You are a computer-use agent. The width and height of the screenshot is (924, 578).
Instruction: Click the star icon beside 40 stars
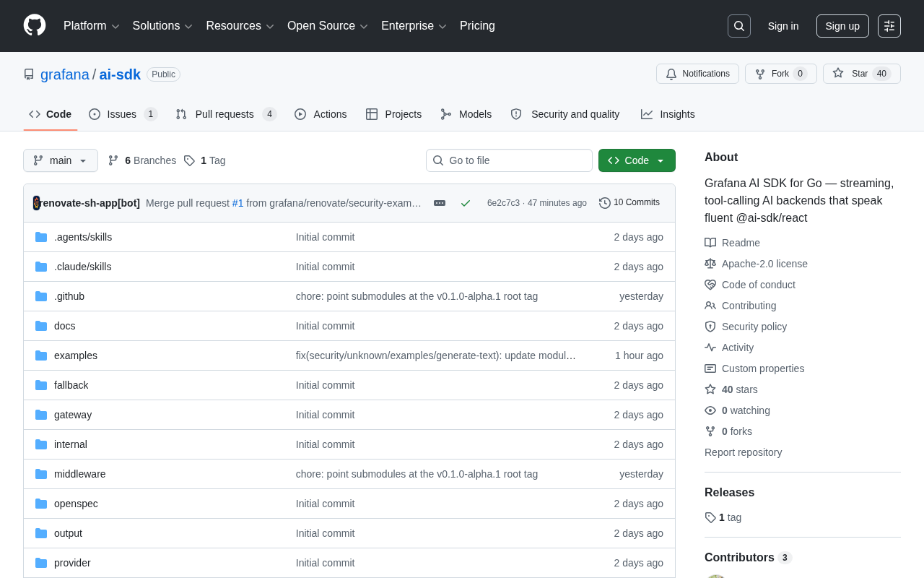pyautogui.click(x=710, y=389)
